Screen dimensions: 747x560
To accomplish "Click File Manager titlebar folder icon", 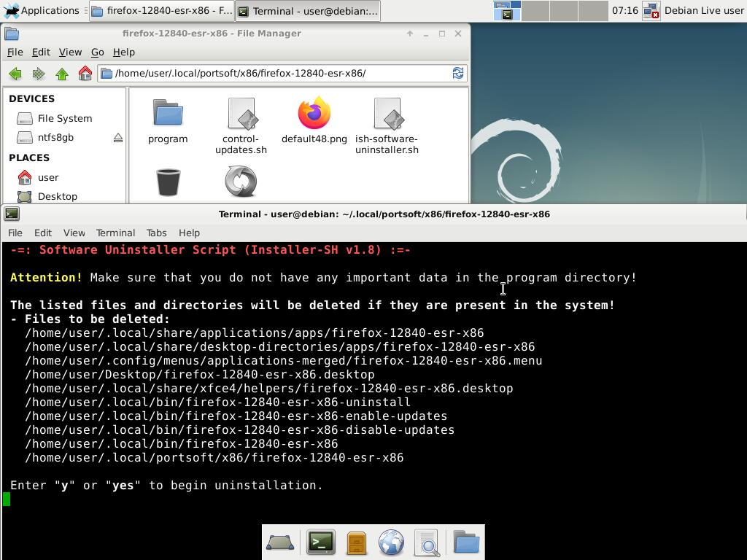I will pos(12,34).
